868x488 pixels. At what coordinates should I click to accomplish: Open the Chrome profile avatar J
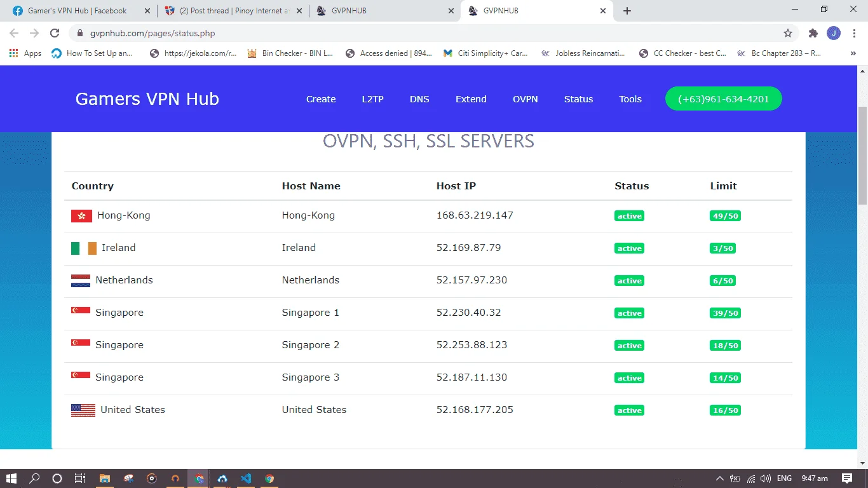click(833, 33)
